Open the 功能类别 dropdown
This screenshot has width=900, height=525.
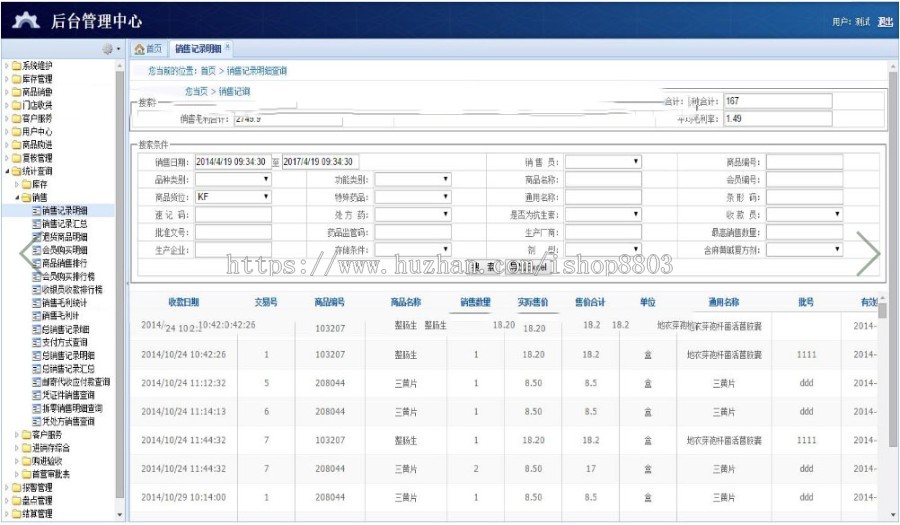click(x=413, y=180)
